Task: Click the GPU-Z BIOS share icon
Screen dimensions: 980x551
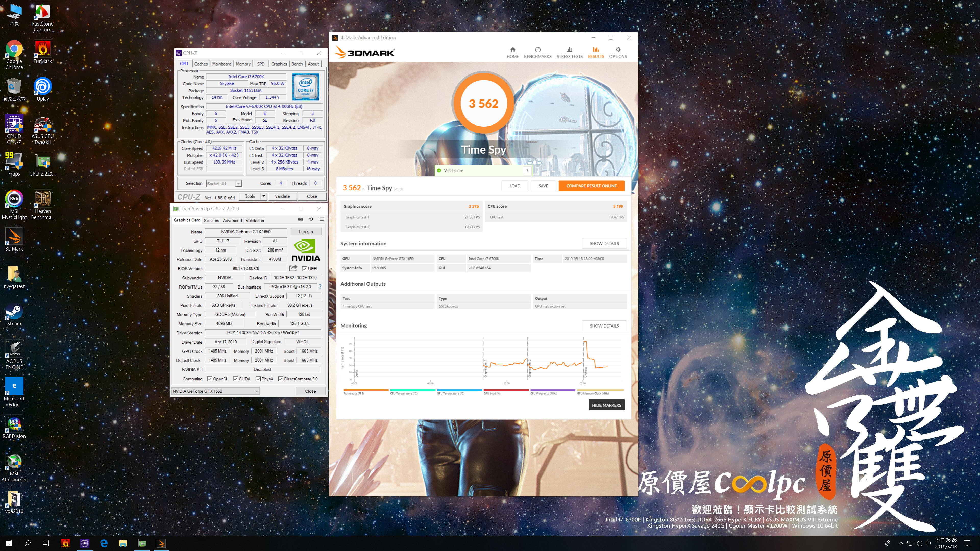Action: coord(293,268)
